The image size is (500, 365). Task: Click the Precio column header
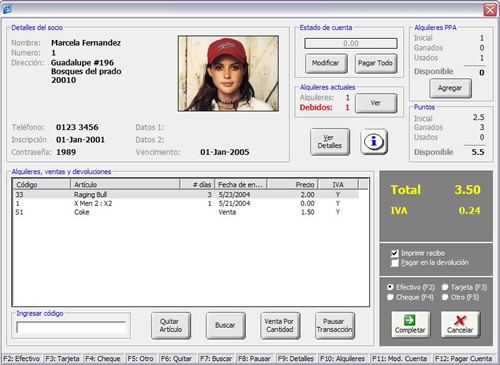pyautogui.click(x=293, y=184)
